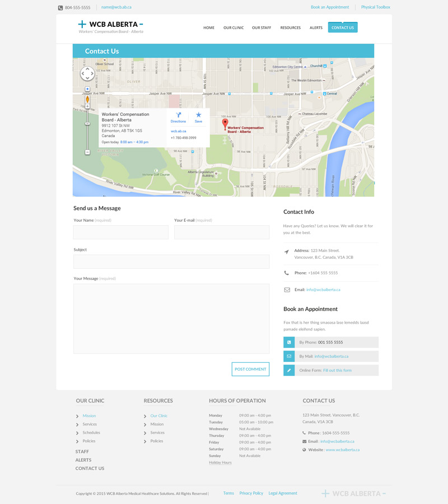
Task: Click the up arrow on the map pan control
Action: (87, 68)
